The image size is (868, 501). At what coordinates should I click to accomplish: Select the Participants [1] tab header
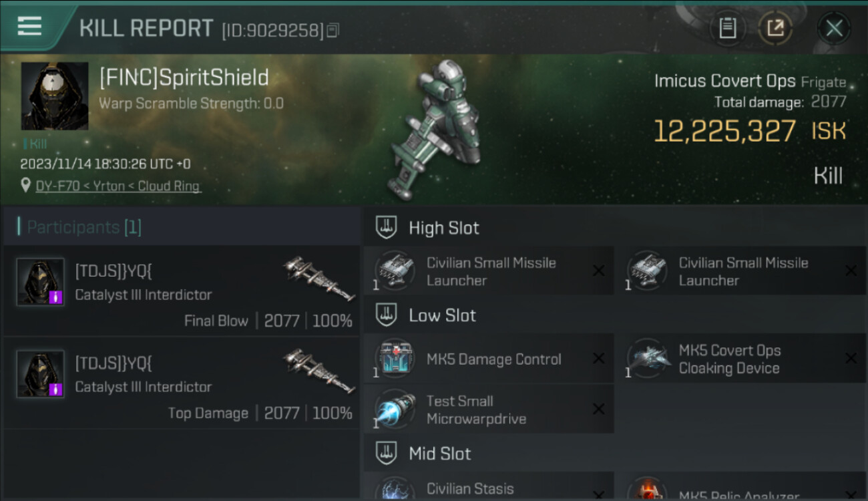[182, 227]
